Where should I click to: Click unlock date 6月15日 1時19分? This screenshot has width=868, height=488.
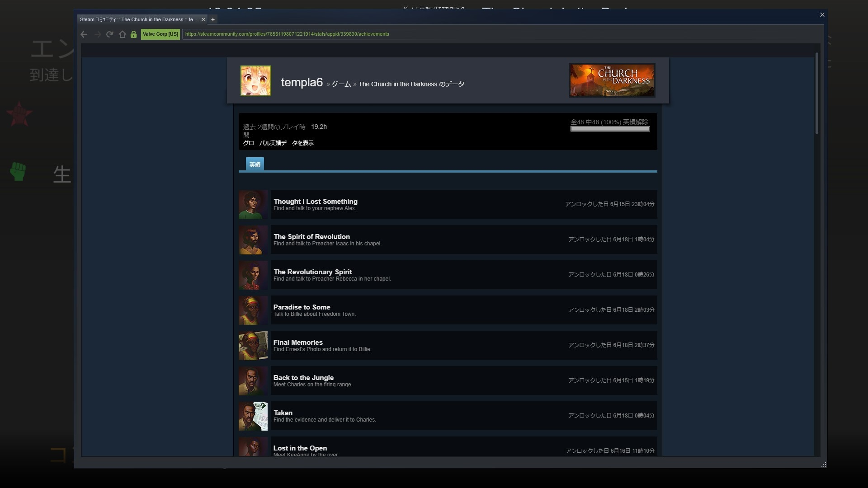coord(611,380)
